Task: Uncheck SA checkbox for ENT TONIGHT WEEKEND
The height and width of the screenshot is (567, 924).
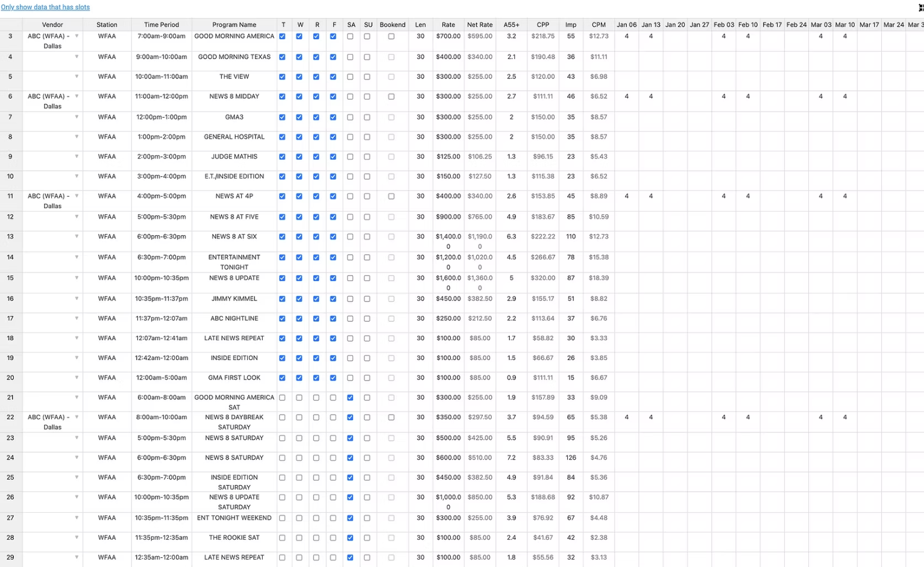Action: tap(350, 518)
